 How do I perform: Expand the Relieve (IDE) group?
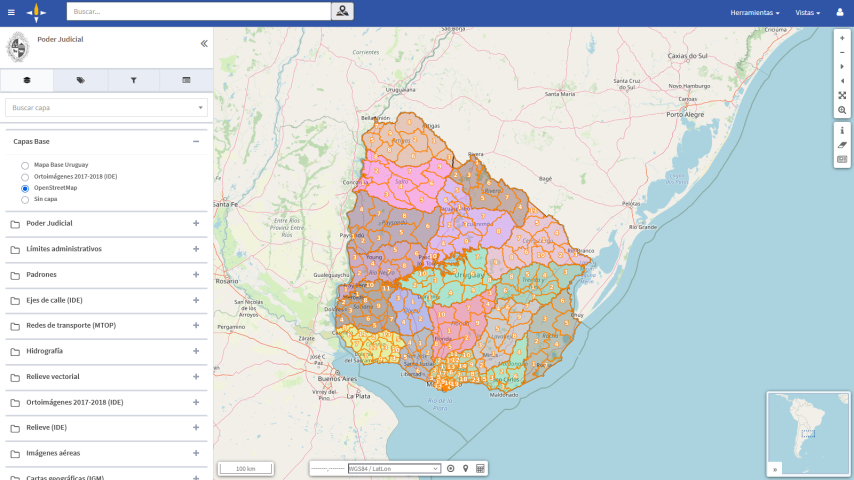coord(196,428)
